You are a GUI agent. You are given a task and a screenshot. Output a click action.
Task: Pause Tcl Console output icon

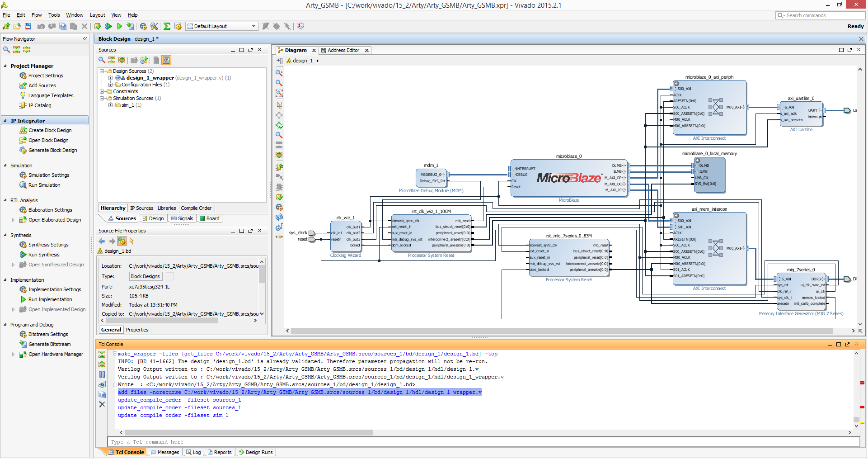[102, 374]
